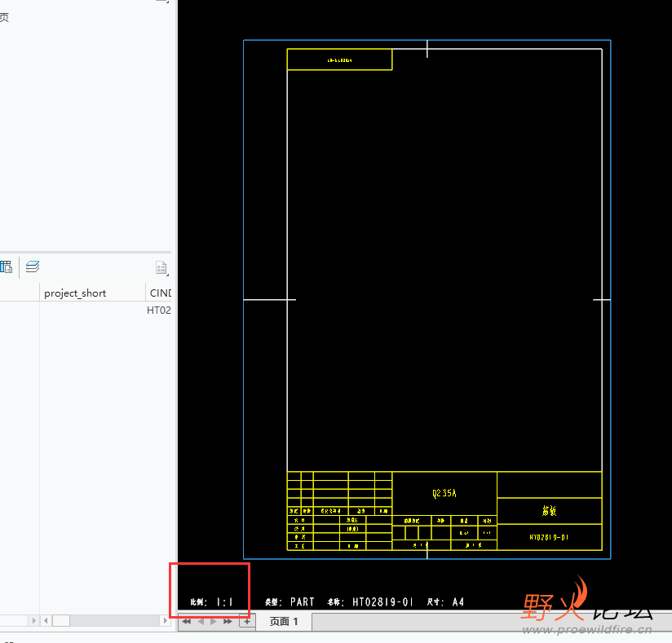Select the HT02819-01 drawing number in title block
The height and width of the screenshot is (643, 672).
pyautogui.click(x=550, y=537)
